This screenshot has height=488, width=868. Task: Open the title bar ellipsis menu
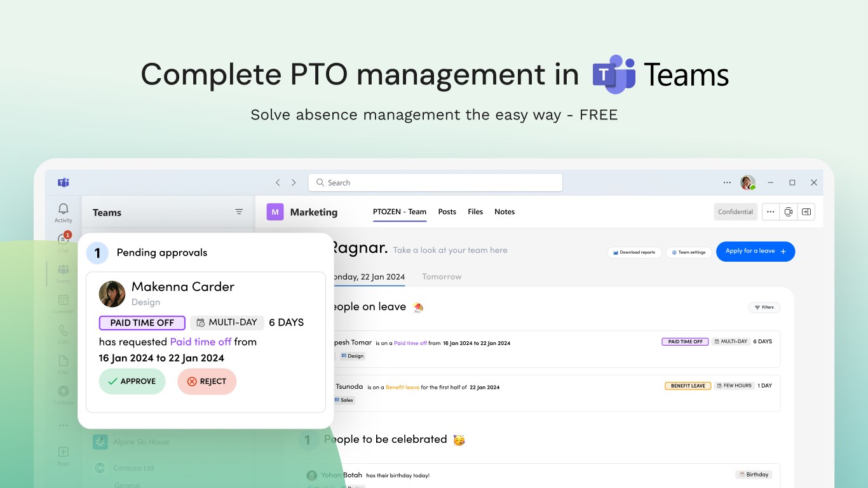(727, 182)
